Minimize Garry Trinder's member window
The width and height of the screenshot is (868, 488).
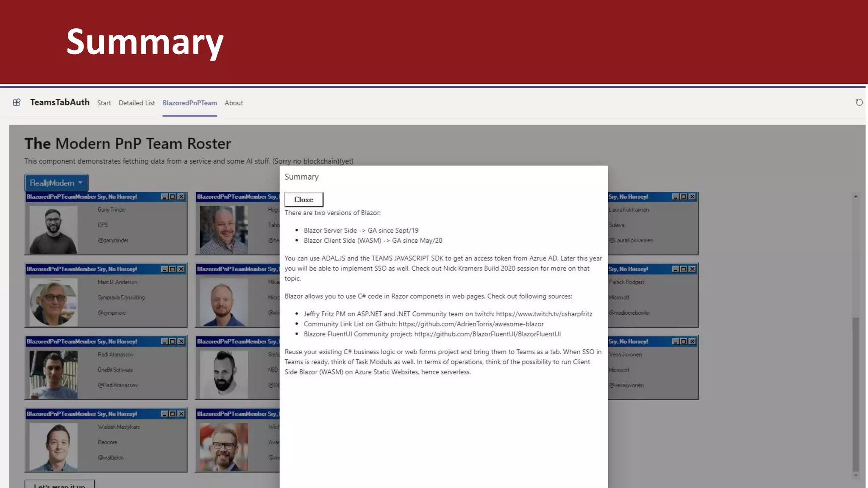tap(164, 197)
